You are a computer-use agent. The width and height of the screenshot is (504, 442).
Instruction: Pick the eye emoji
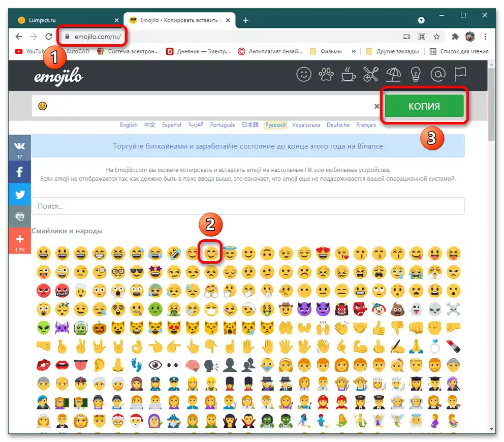click(x=155, y=365)
